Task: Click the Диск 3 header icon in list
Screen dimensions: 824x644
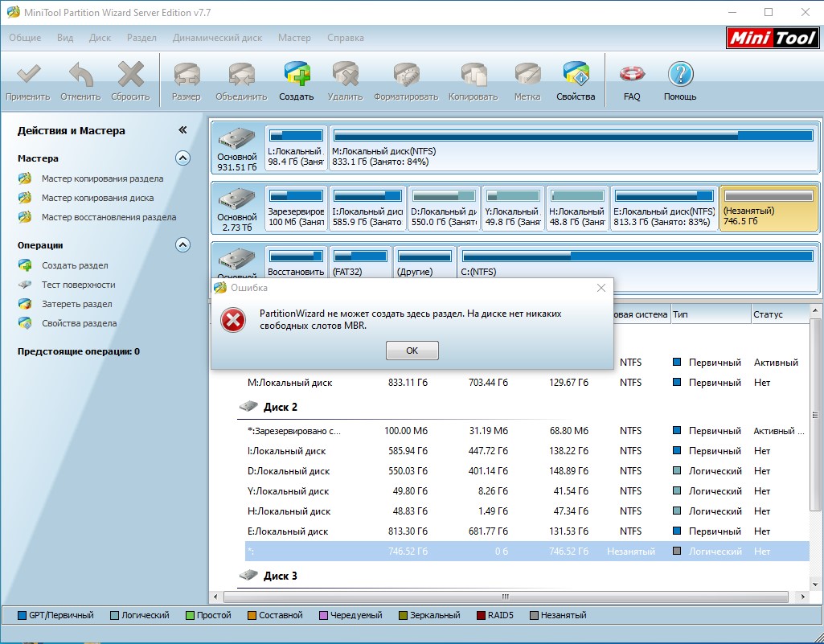Action: tap(249, 575)
